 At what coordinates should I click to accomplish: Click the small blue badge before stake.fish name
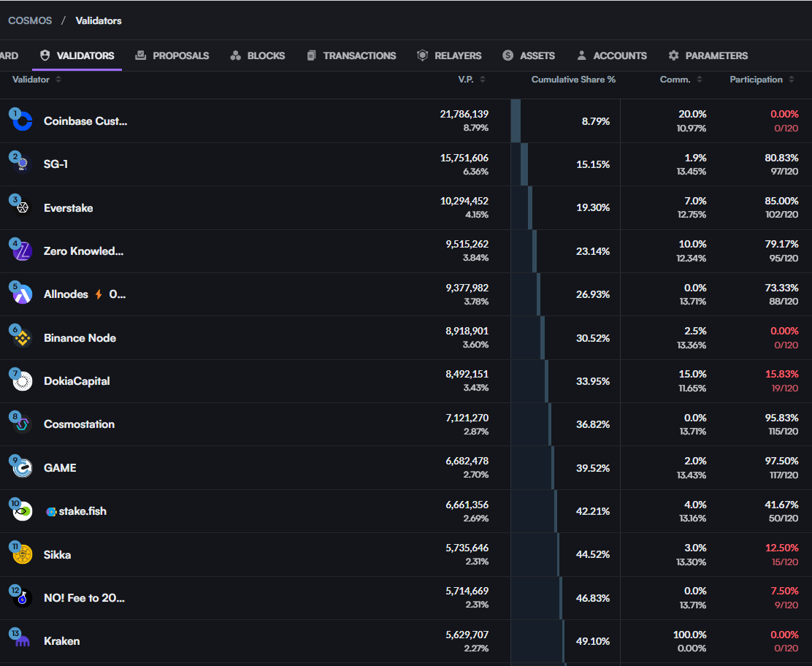[x=51, y=512]
